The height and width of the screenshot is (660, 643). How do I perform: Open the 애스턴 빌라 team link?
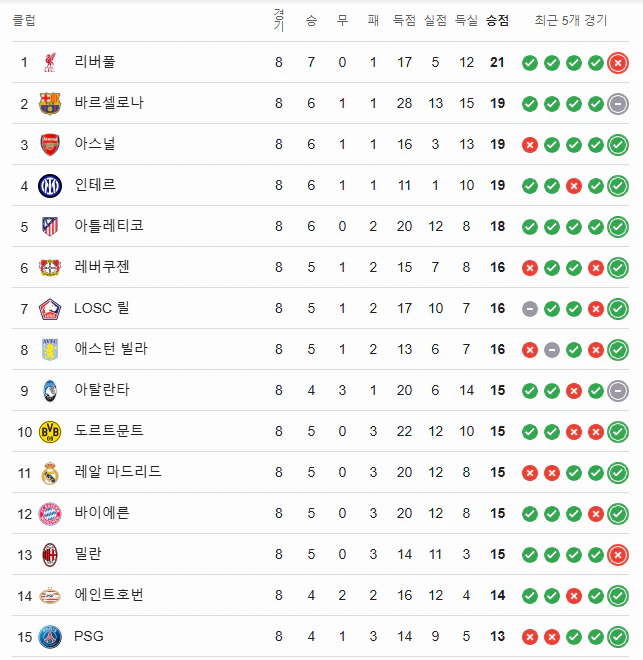111,349
